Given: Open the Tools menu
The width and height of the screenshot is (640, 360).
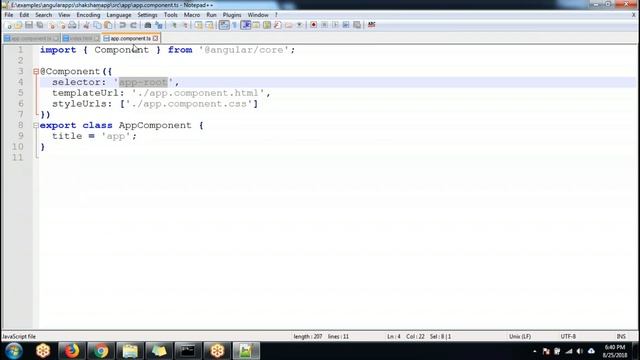Looking at the screenshot, I should coord(171,15).
